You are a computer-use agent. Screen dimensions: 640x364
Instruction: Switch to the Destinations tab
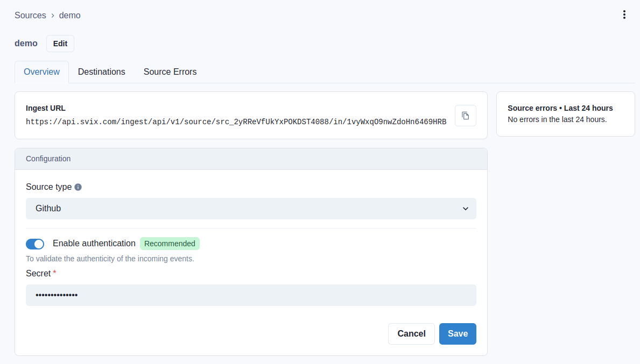(101, 72)
